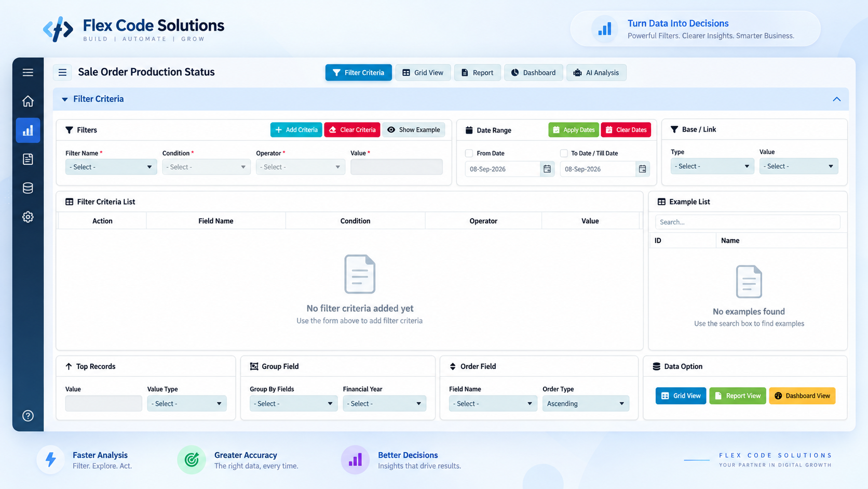The width and height of the screenshot is (868, 489).
Task: Open the Operator dropdown
Action: [301, 167]
